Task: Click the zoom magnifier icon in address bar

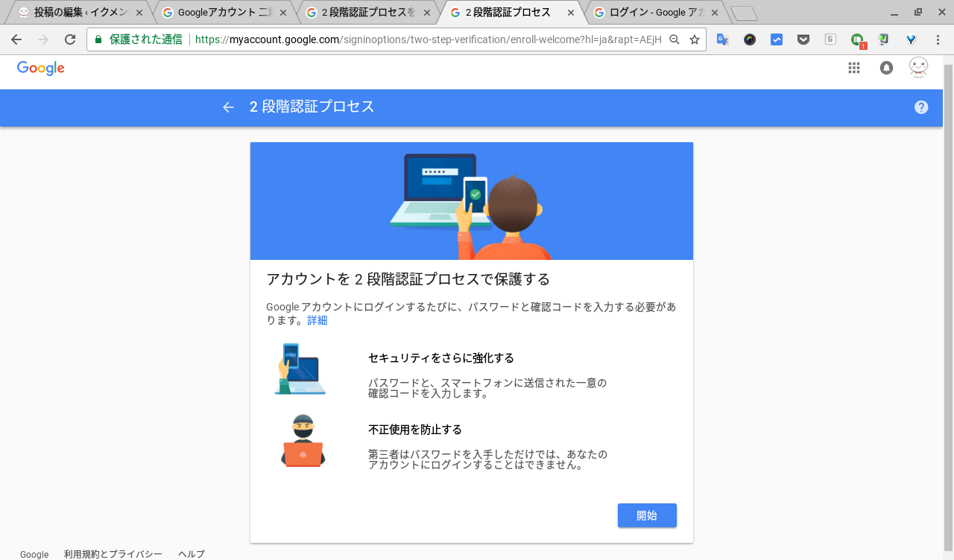Action: tap(675, 39)
